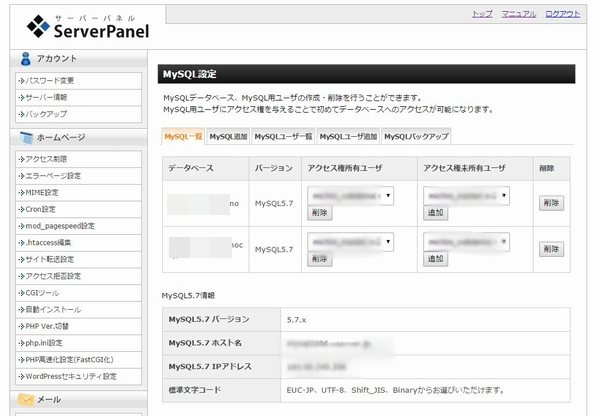600x416 pixels.
Task: Open エラーページ設定 menu item
Action: pos(78,176)
